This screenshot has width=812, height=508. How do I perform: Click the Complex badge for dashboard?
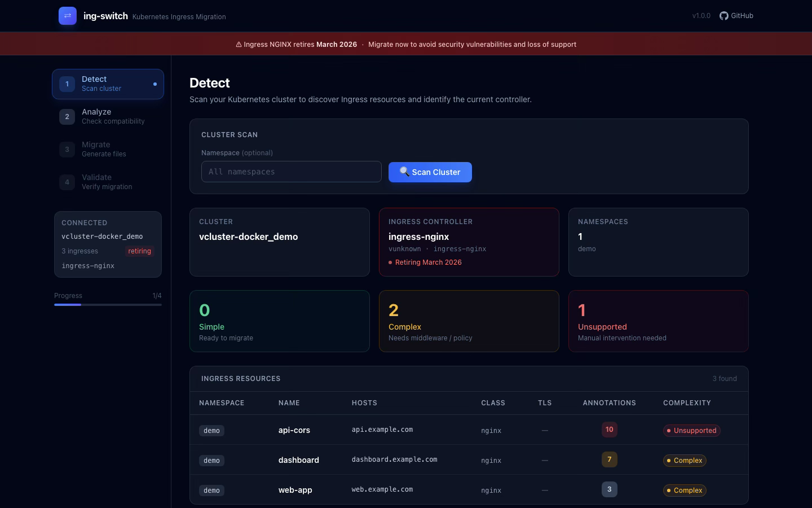(685, 461)
